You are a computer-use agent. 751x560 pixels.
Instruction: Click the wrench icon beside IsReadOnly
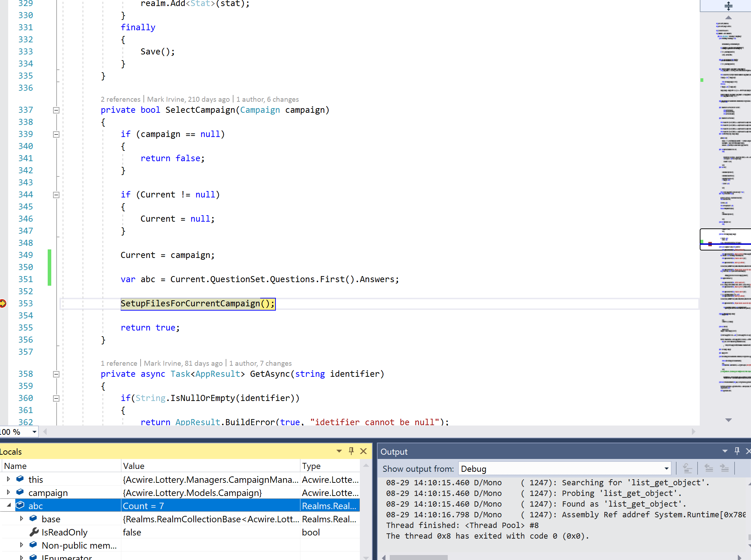click(34, 532)
